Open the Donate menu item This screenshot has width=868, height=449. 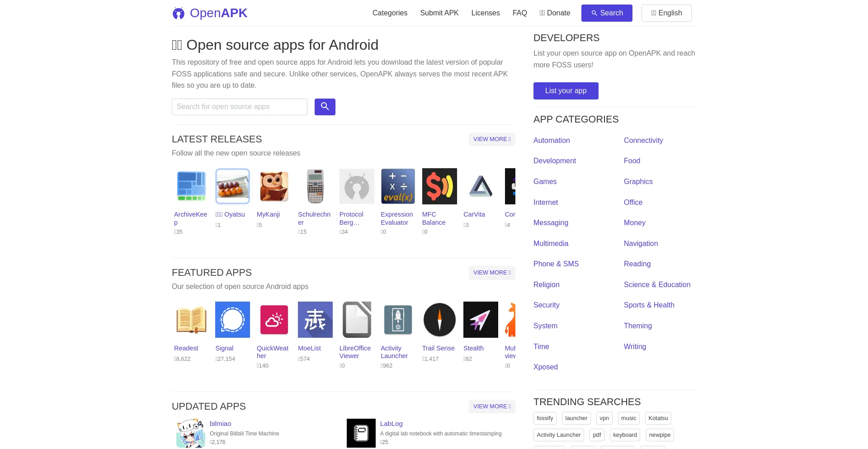pyautogui.click(x=555, y=13)
